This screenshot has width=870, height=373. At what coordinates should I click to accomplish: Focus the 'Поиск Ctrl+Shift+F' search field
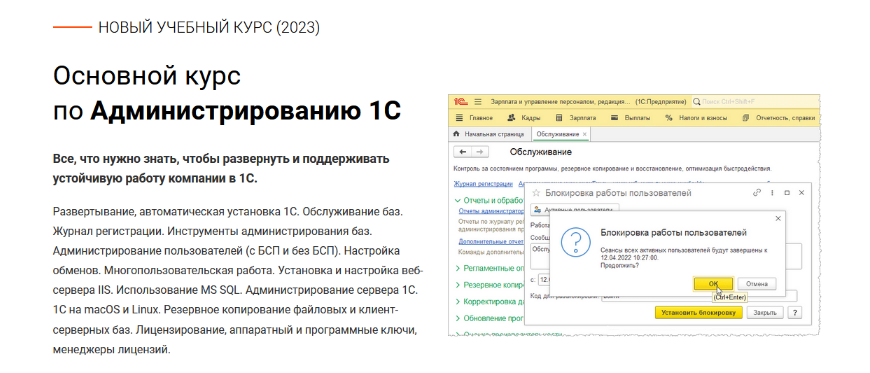pos(757,102)
